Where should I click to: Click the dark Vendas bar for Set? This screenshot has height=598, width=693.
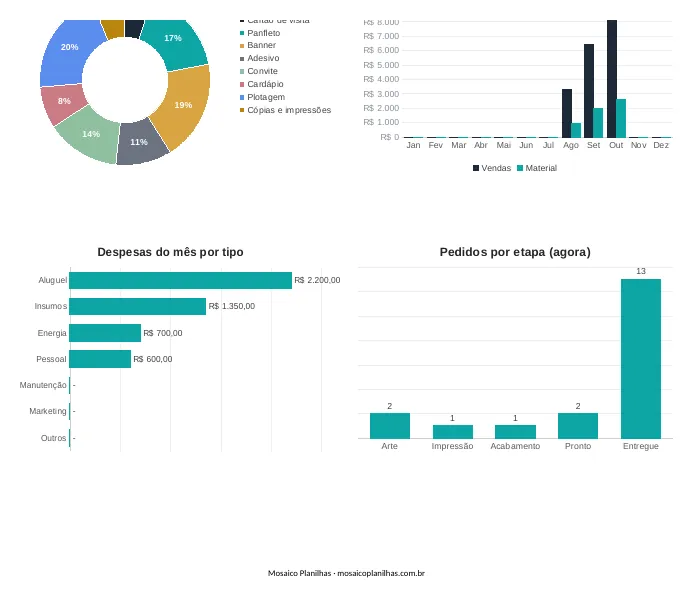tap(589, 91)
